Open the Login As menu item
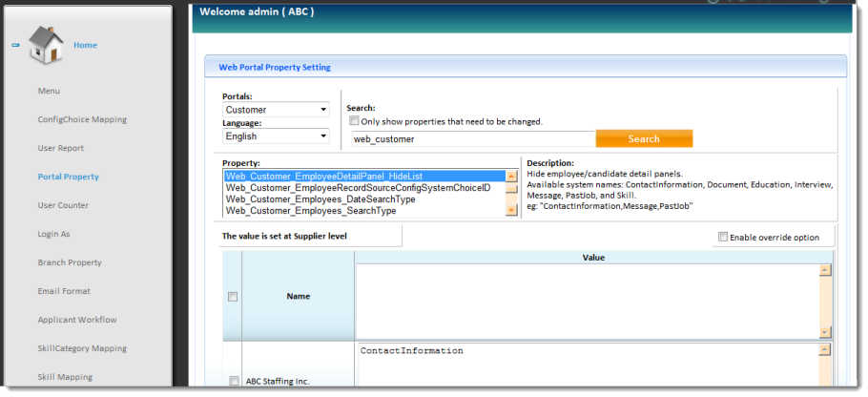The image size is (868, 397). click(x=56, y=234)
